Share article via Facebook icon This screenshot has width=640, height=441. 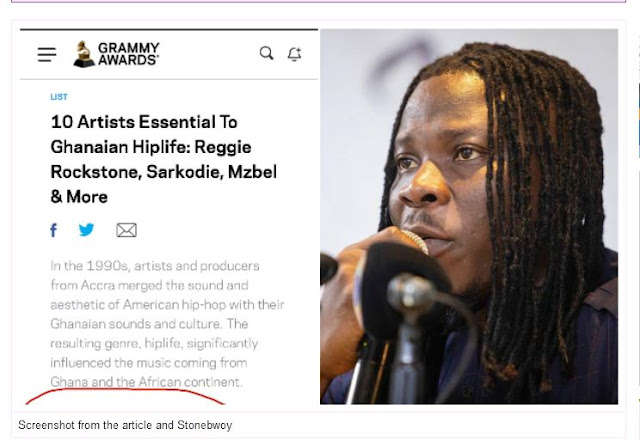(53, 230)
